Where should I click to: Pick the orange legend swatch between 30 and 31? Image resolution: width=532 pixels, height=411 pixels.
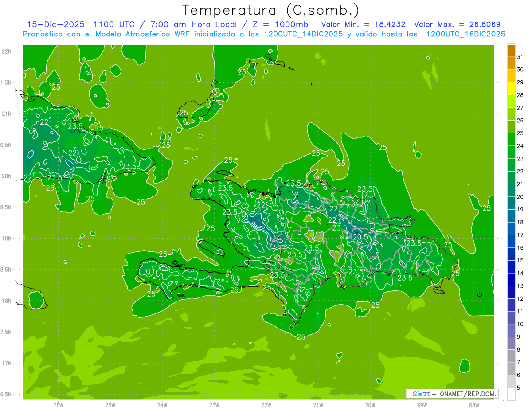tap(511, 63)
